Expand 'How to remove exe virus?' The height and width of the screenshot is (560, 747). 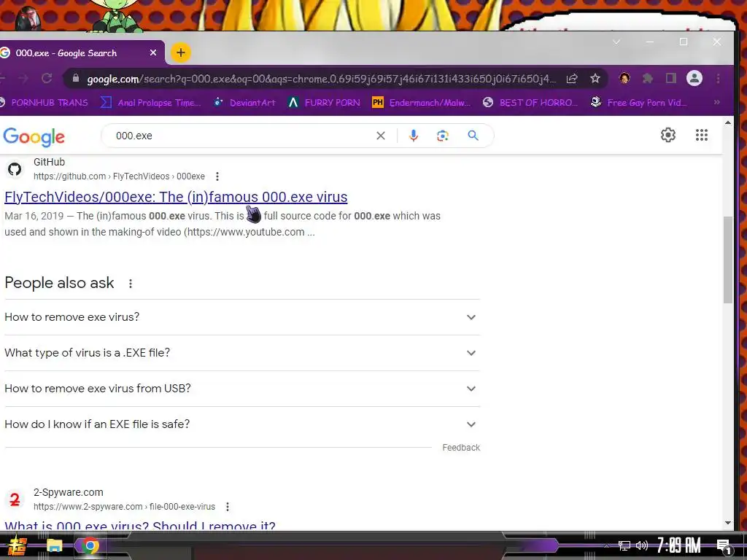242,317
